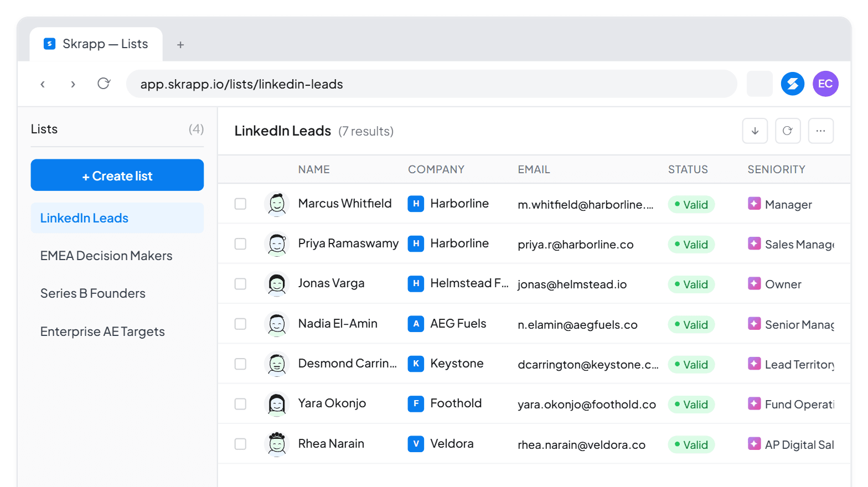Click the Veldora company logo icon
The image size is (868, 487).
click(x=416, y=444)
